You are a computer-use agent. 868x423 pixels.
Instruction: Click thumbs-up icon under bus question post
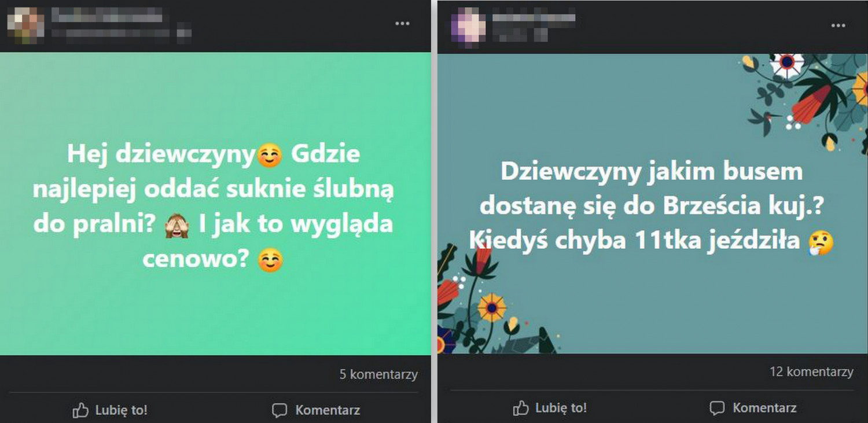click(521, 408)
